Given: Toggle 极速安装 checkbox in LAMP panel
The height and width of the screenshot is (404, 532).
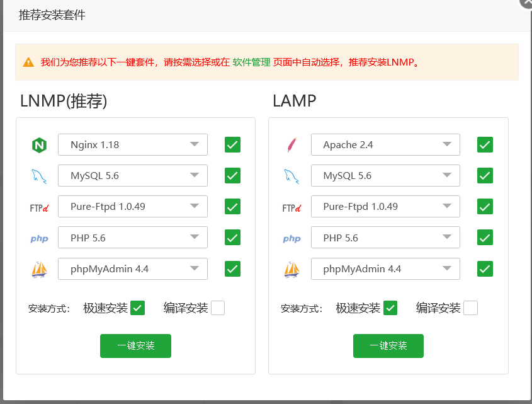Looking at the screenshot, I should [390, 308].
